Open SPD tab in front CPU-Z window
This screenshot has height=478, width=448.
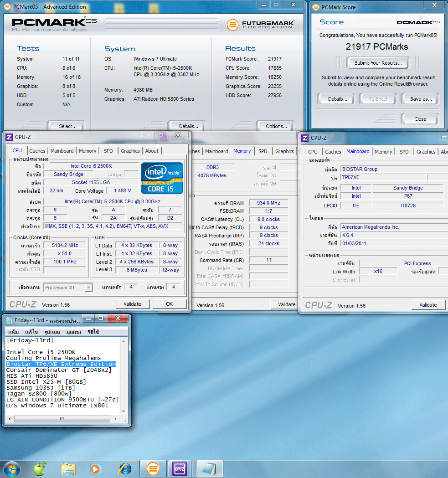click(108, 151)
